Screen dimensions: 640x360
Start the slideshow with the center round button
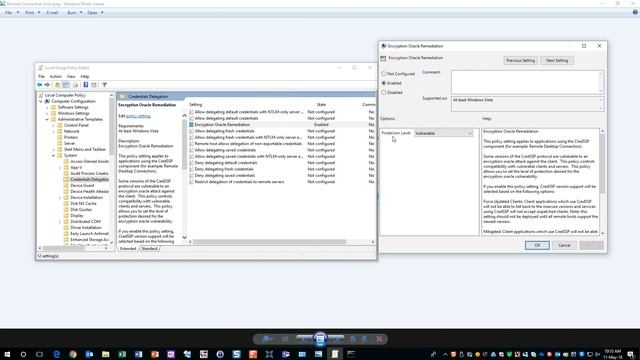pyautogui.click(x=320, y=339)
